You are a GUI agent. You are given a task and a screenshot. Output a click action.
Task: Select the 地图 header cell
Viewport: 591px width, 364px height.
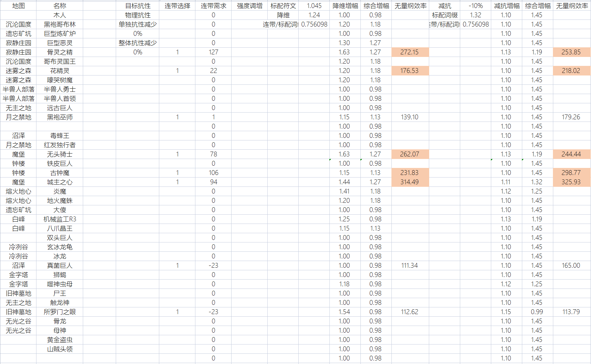tap(18, 6)
